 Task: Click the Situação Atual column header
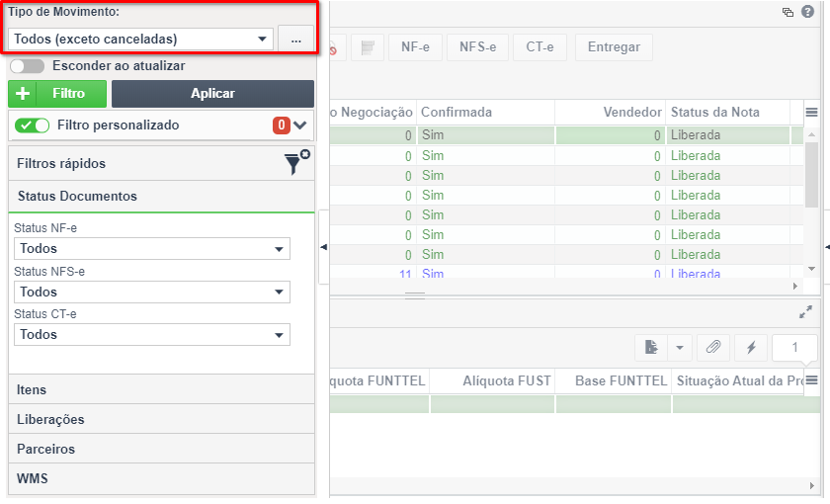point(739,381)
